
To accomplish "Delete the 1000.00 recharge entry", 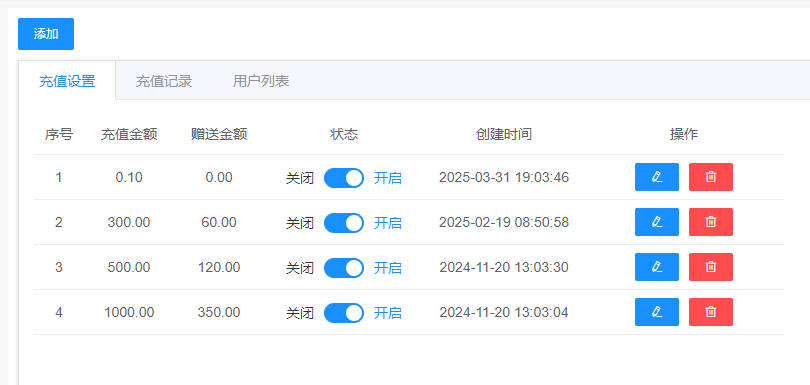I will [711, 312].
